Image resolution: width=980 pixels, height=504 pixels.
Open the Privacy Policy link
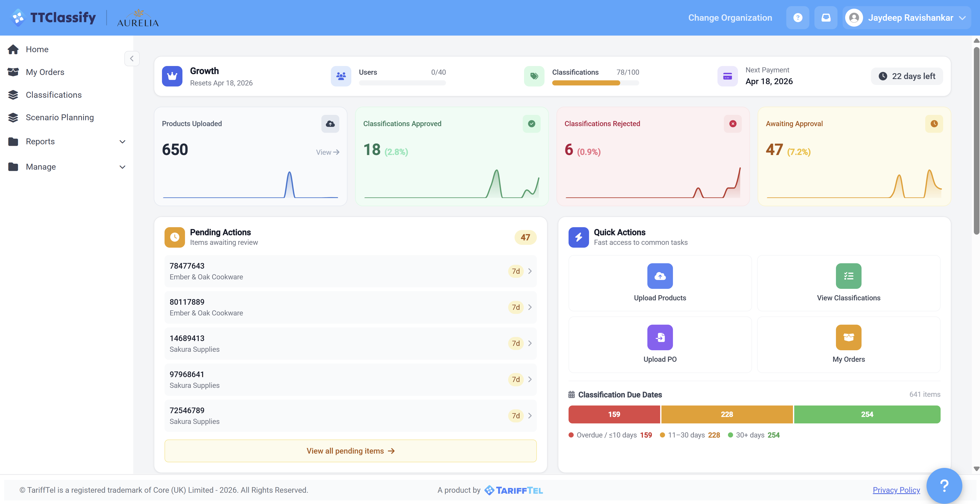point(896,490)
